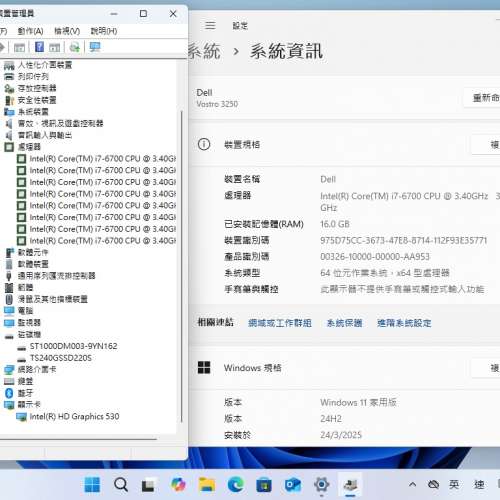500x500 pixels.
Task: Open Copilot from the taskbar
Action: click(x=178, y=484)
